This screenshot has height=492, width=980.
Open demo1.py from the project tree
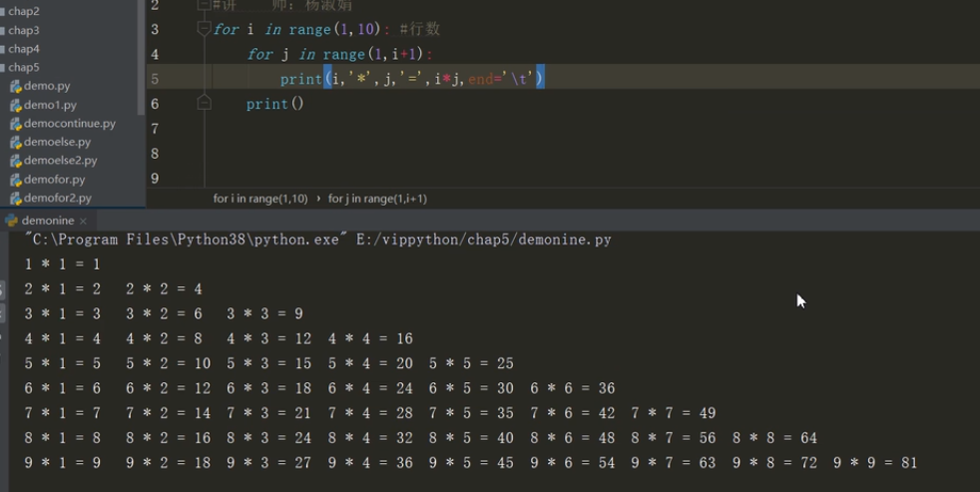[x=50, y=105]
